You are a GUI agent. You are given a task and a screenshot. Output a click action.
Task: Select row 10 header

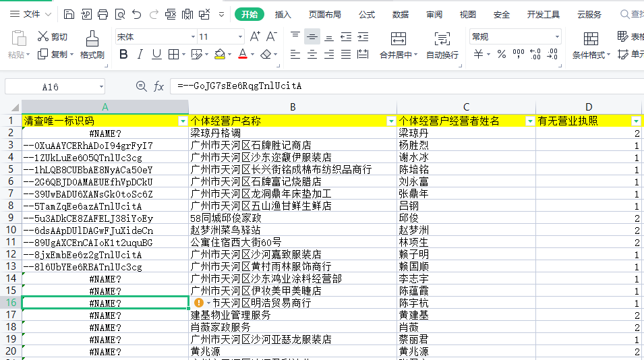click(x=11, y=230)
